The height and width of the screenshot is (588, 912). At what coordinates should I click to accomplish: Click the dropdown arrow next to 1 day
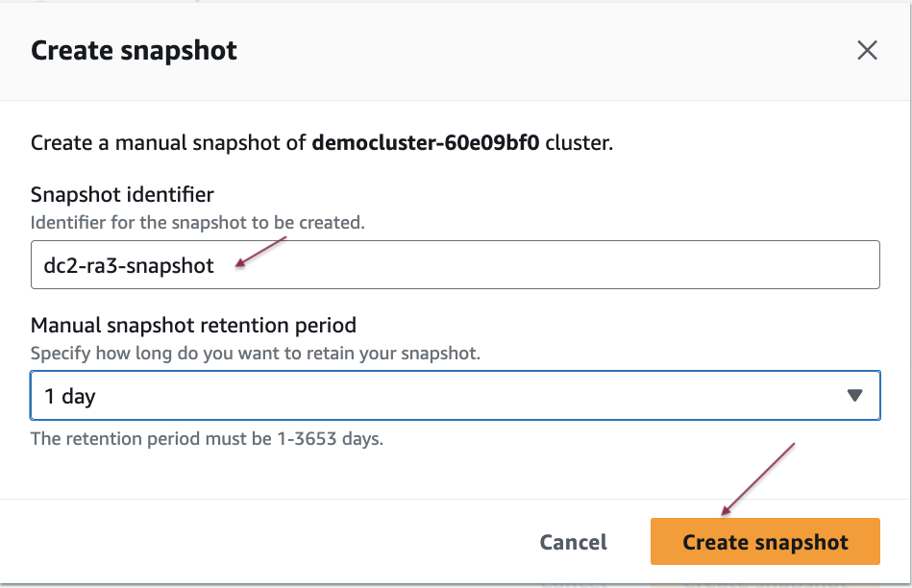(x=854, y=396)
